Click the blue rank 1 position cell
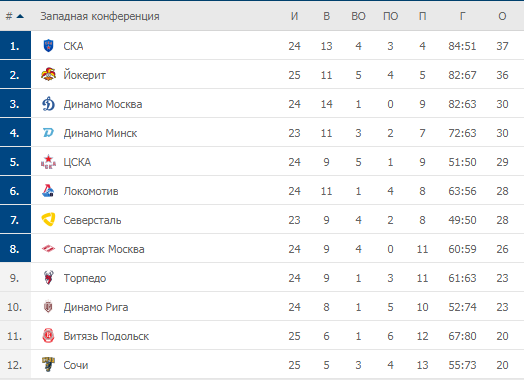Image resolution: width=524 pixels, height=380 pixels. click(15, 45)
